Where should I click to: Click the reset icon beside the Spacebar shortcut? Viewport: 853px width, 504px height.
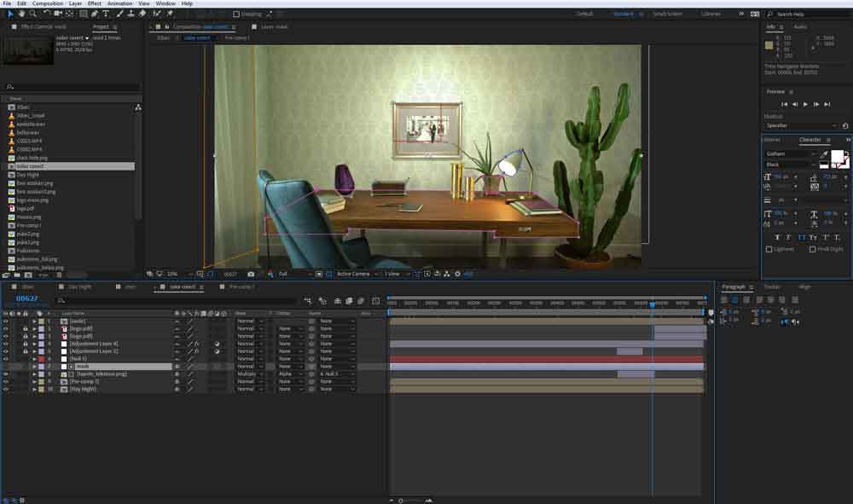[x=845, y=126]
